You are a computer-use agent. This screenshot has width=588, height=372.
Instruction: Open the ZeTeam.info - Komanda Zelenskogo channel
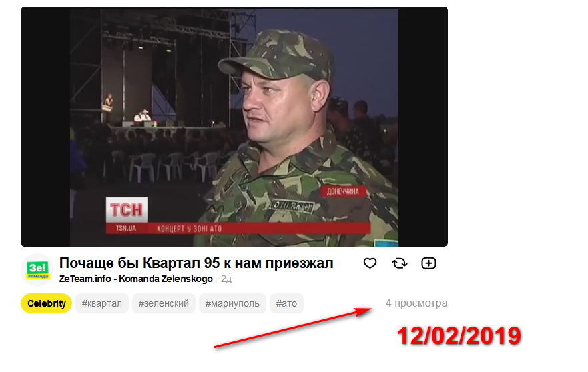click(135, 279)
